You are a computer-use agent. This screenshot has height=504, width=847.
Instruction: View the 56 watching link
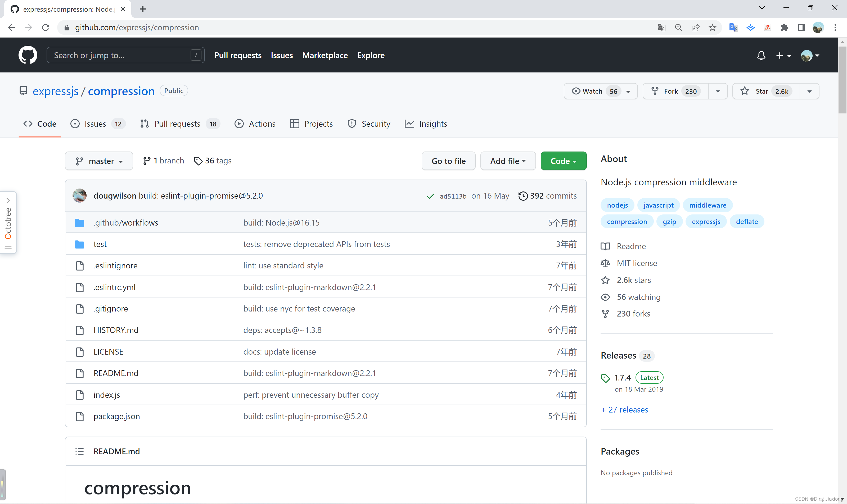coord(630,297)
